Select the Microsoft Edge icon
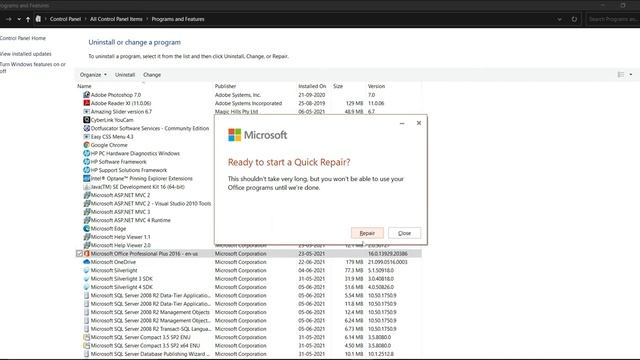Image resolution: width=640 pixels, height=360 pixels. point(87,229)
